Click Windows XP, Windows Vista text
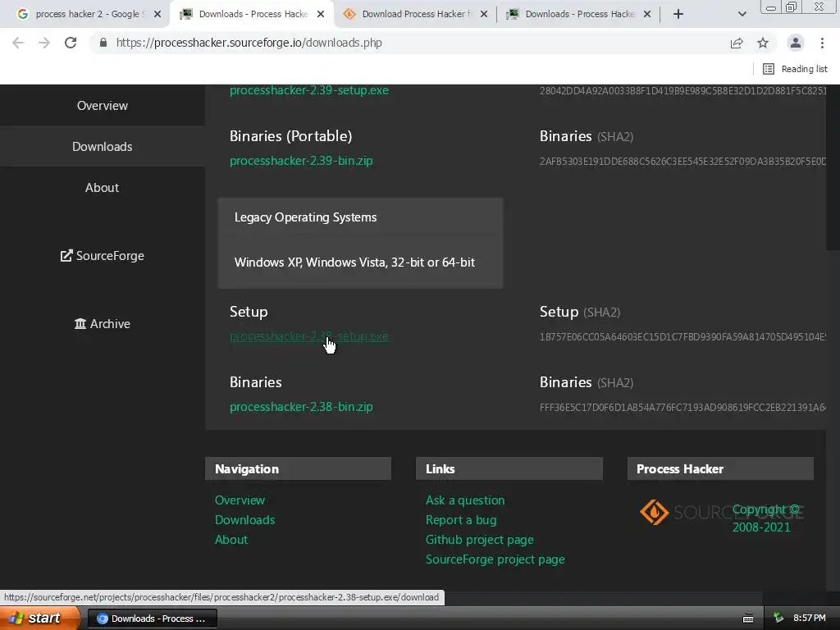 [354, 262]
